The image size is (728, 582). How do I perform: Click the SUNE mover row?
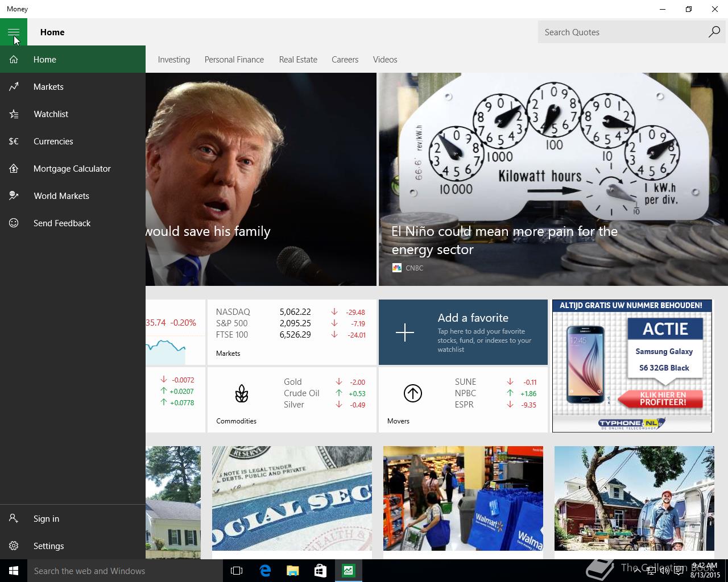pyautogui.click(x=495, y=382)
